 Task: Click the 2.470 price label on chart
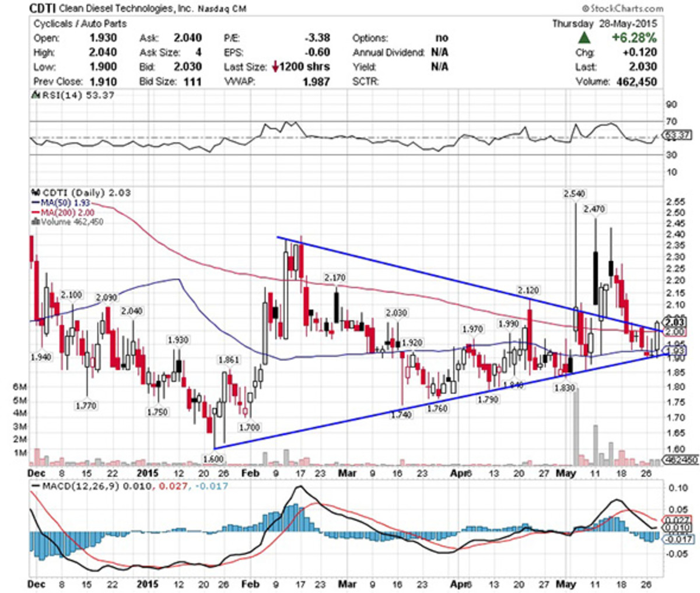[x=594, y=209]
